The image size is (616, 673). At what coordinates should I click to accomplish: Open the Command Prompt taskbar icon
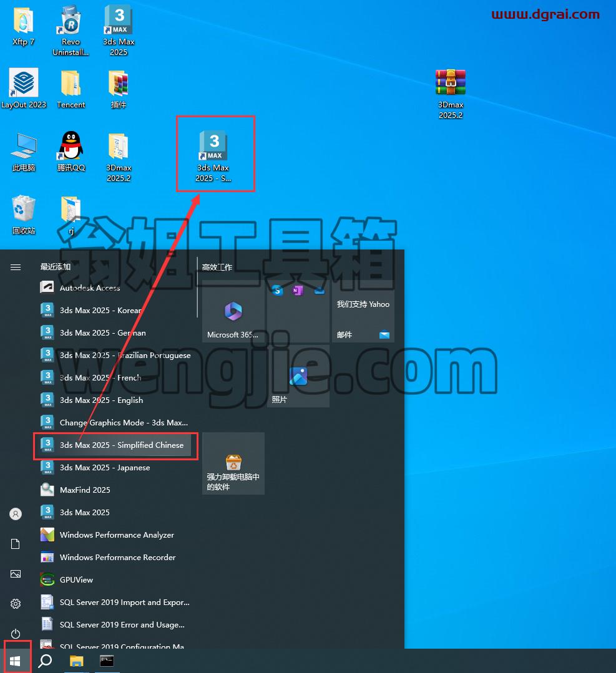107,661
